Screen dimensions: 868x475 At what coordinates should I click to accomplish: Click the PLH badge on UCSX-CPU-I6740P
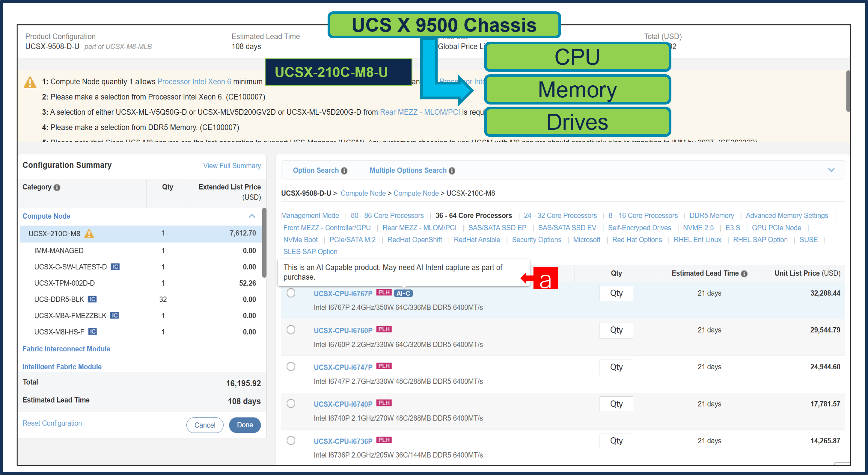point(384,403)
